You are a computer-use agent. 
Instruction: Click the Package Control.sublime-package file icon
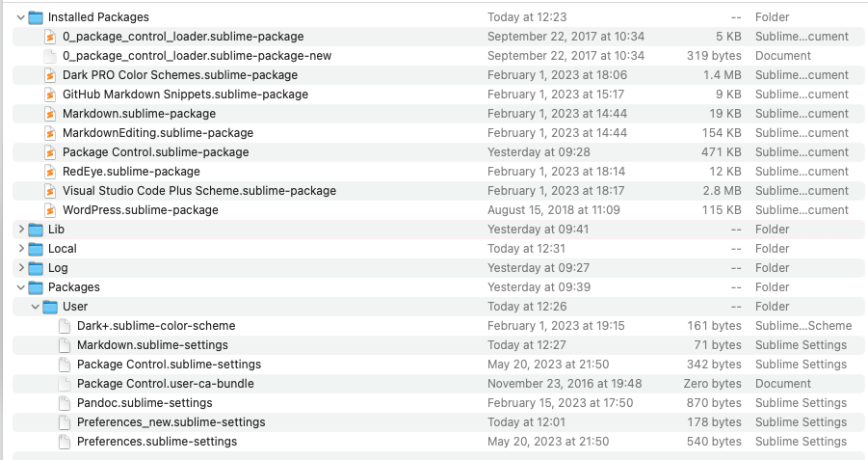50,152
